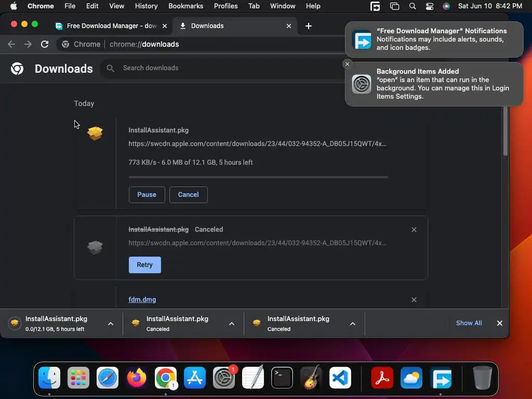The height and width of the screenshot is (399, 532).
Task: Launch Visual Studio Code from the Dock
Action: pos(340,378)
